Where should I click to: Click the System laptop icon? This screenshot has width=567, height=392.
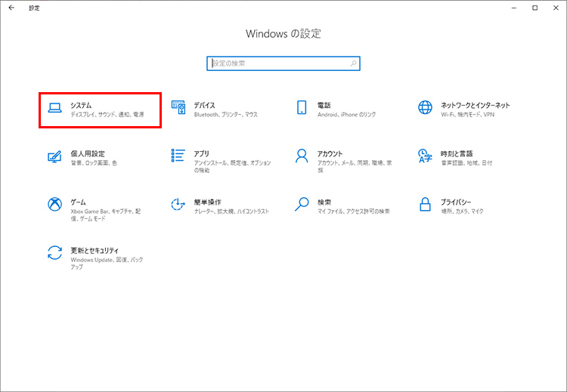tap(54, 108)
